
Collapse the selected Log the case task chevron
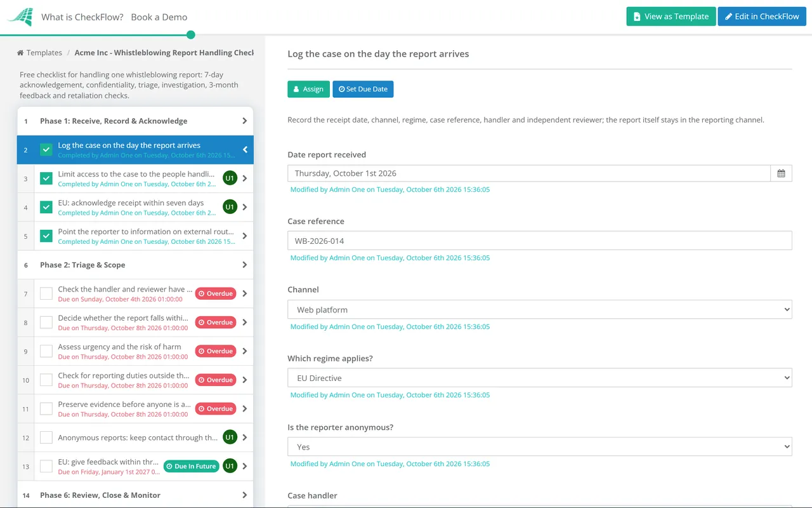(245, 150)
